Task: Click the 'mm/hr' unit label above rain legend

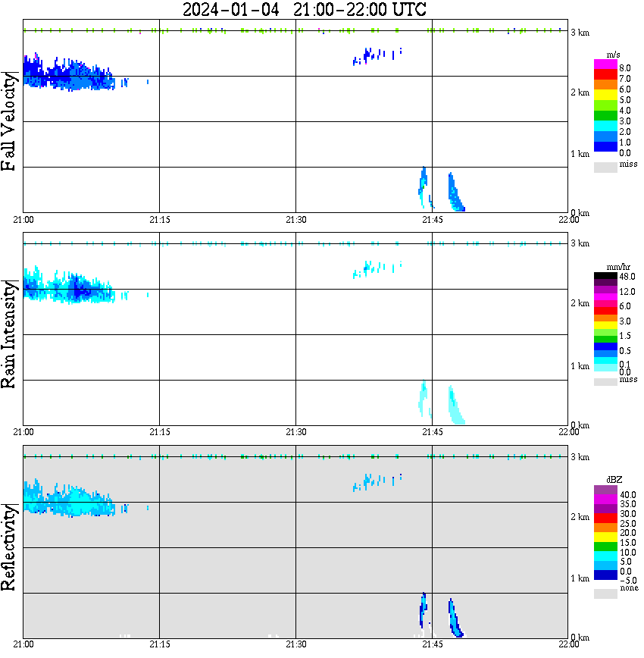Action: (618, 267)
